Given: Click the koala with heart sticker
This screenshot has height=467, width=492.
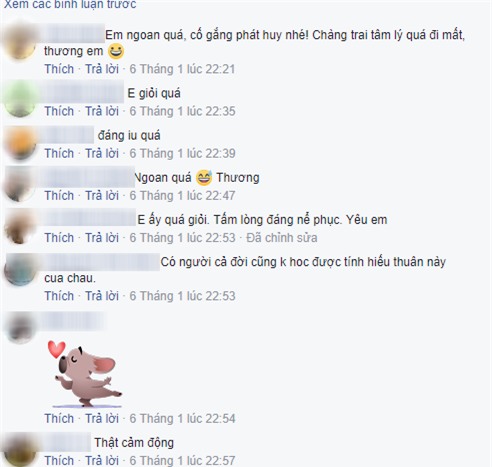Looking at the screenshot, I should [x=85, y=374].
